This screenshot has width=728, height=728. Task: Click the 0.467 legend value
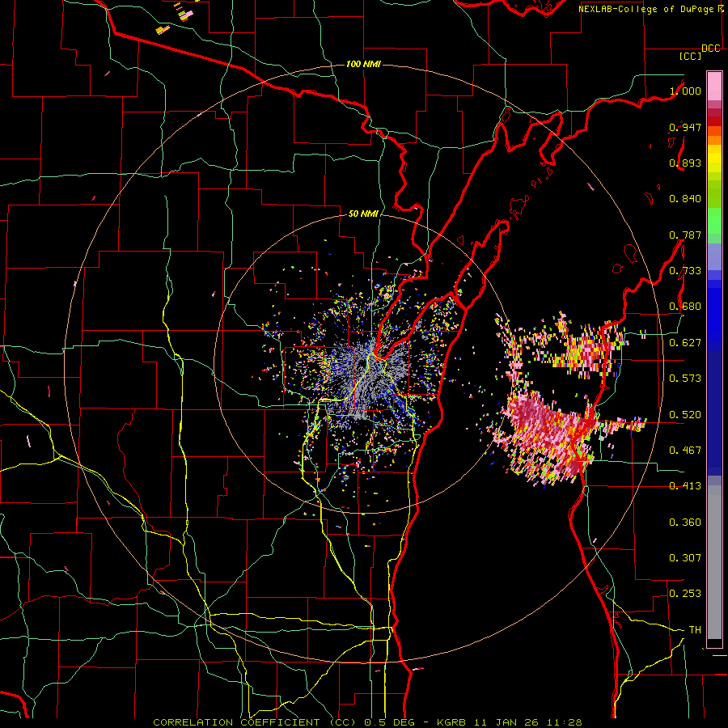point(685,451)
